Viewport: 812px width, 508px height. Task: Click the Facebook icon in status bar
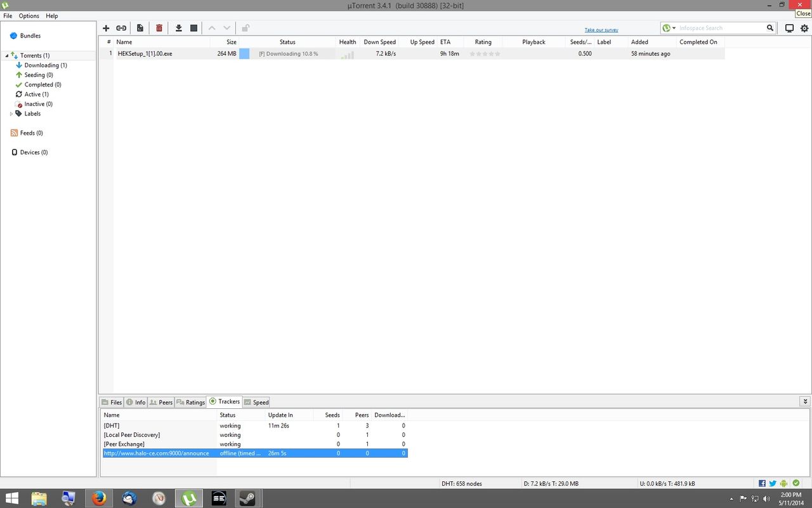tap(762, 484)
